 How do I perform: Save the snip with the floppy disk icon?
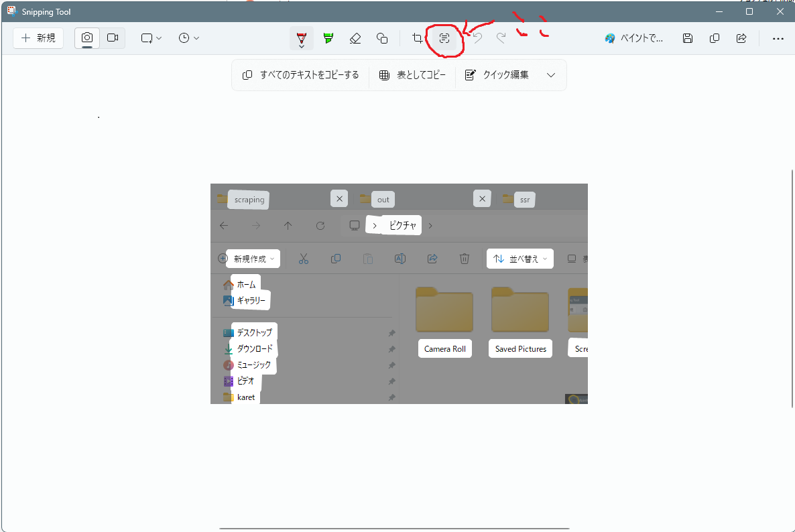click(687, 38)
